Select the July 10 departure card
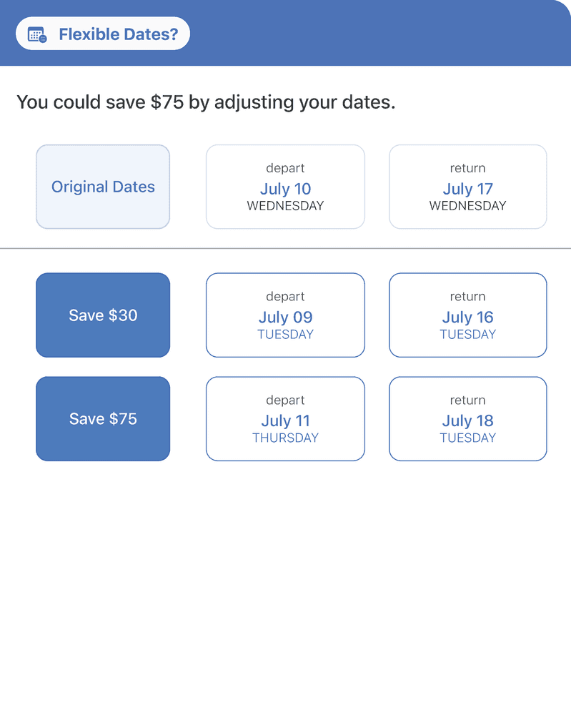The image size is (571, 728). coord(285,187)
